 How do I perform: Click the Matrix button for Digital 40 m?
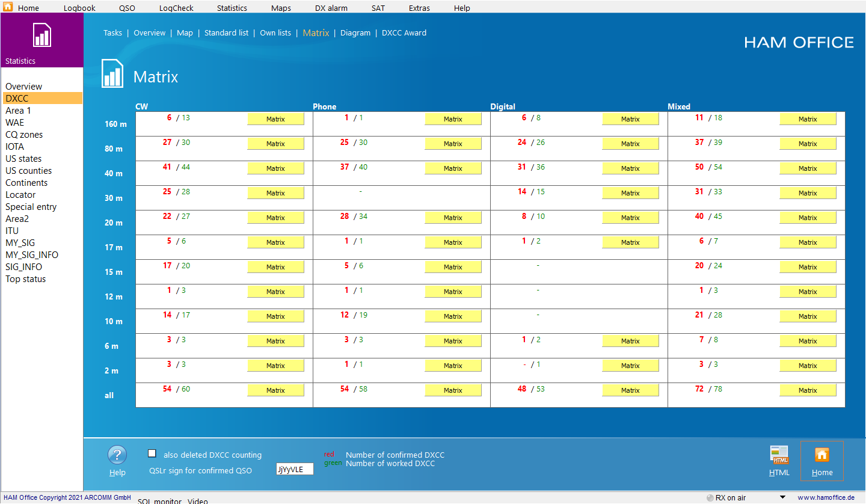click(x=630, y=168)
